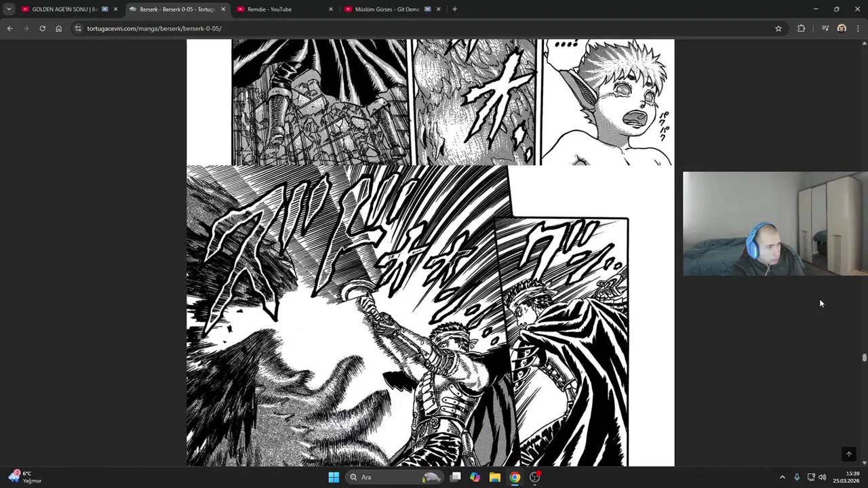
Task: Close the Remdie - YouTube tab
Action: (x=331, y=9)
